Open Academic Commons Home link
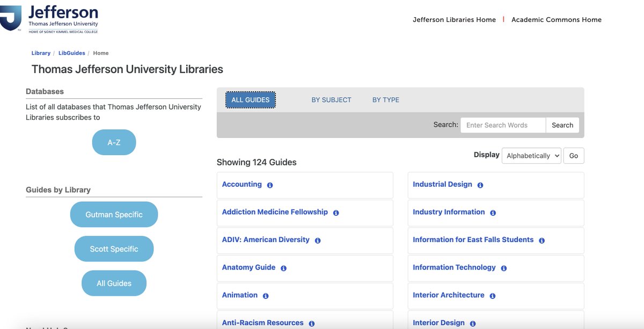644x329 pixels. pyautogui.click(x=557, y=20)
